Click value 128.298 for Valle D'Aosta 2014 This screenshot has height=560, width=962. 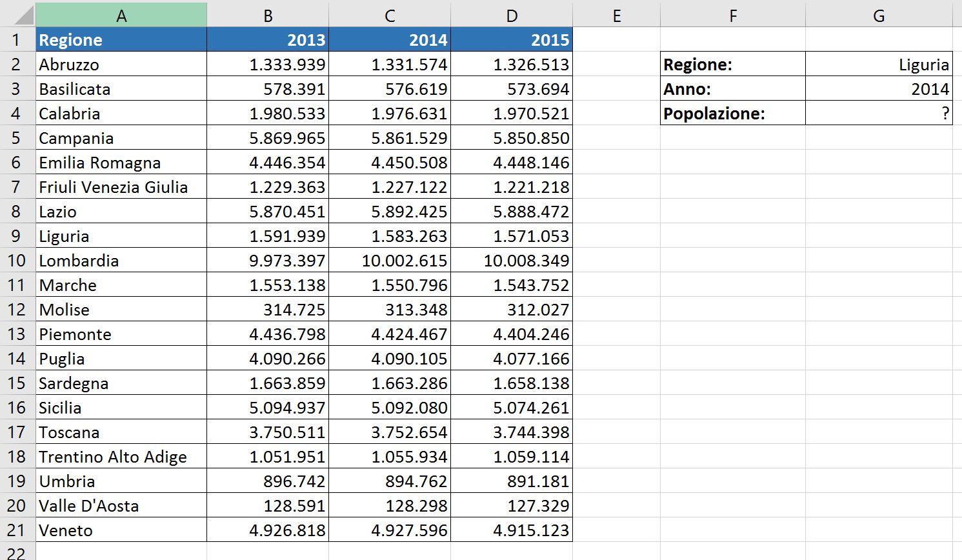point(390,506)
